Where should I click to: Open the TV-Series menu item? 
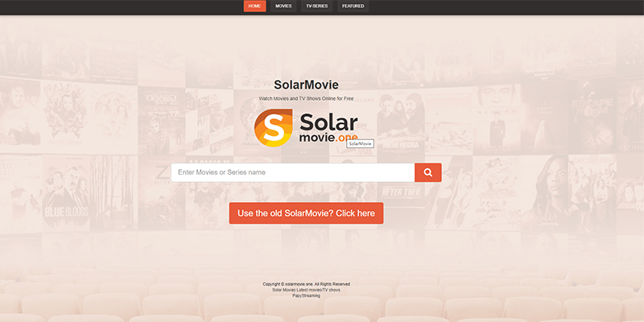pos(316,6)
